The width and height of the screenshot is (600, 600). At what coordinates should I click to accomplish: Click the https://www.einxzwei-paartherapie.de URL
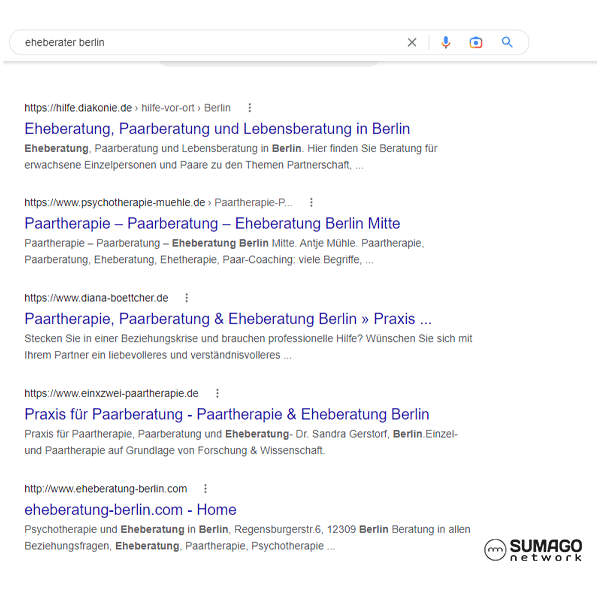[x=111, y=393]
